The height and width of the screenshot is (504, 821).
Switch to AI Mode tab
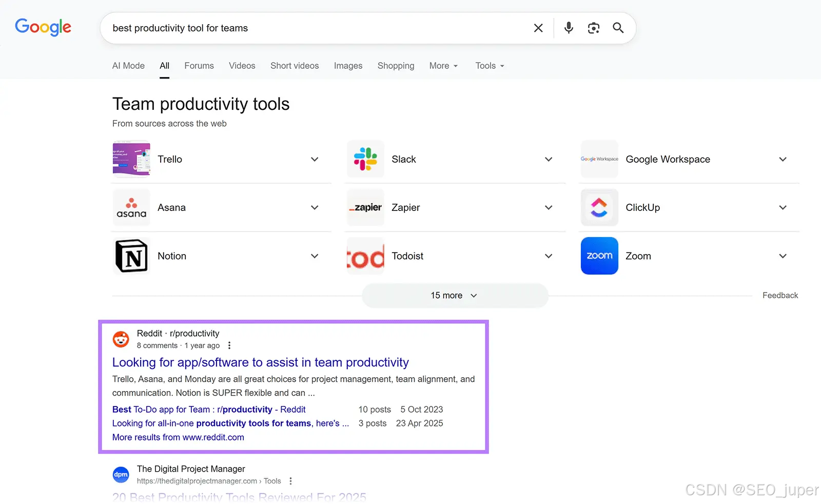128,66
